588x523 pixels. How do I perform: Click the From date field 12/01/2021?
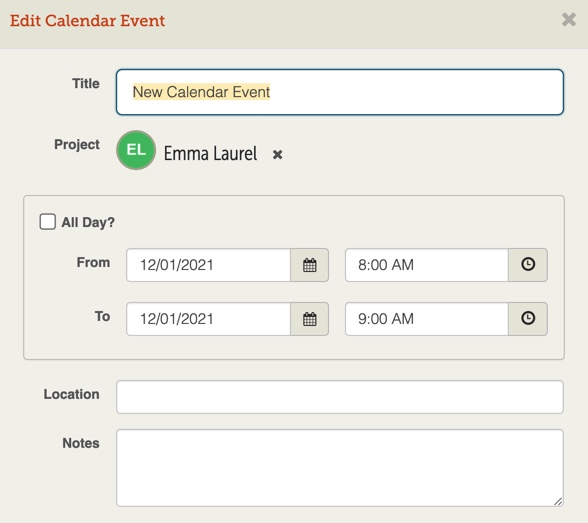pyautogui.click(x=208, y=265)
